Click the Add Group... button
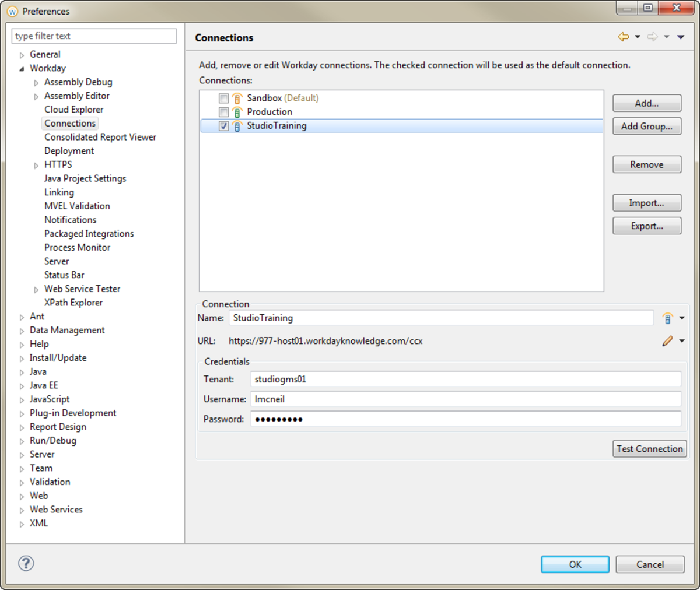Image resolution: width=700 pixels, height=590 pixels. 647,126
